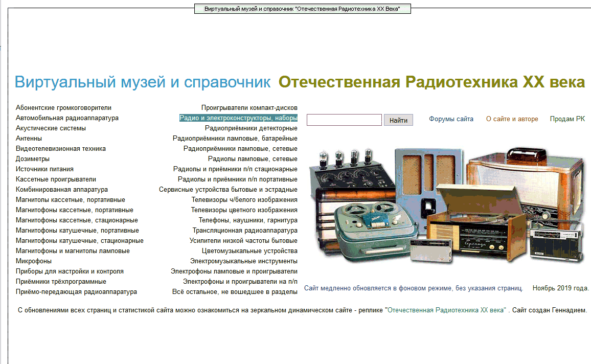Select the highlighted Радио и электроконструкторы, наборы link

(238, 118)
